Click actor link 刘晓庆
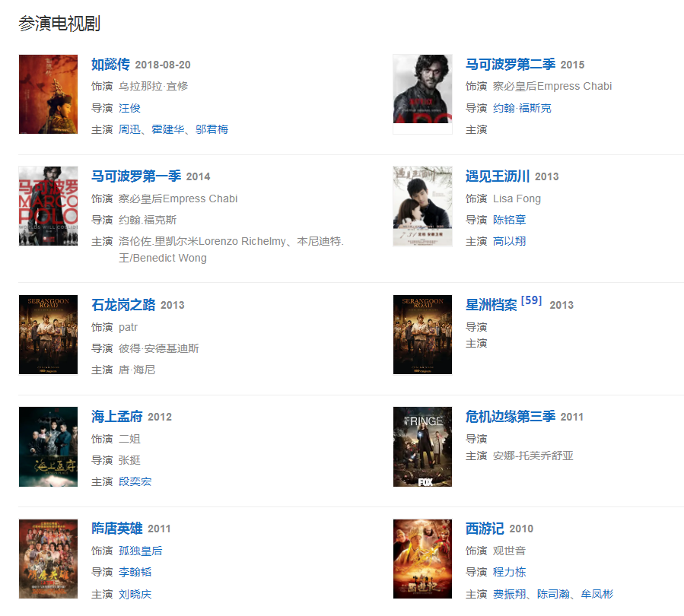Viewport: 684px width, 616px height. [x=135, y=594]
